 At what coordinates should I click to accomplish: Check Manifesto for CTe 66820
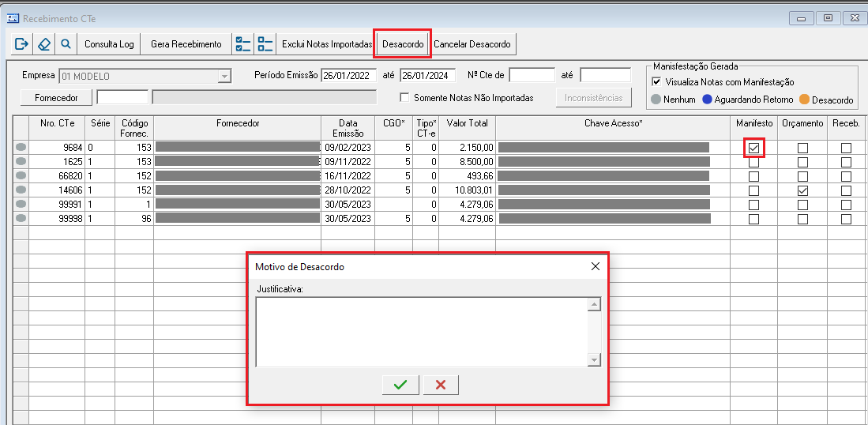point(754,176)
